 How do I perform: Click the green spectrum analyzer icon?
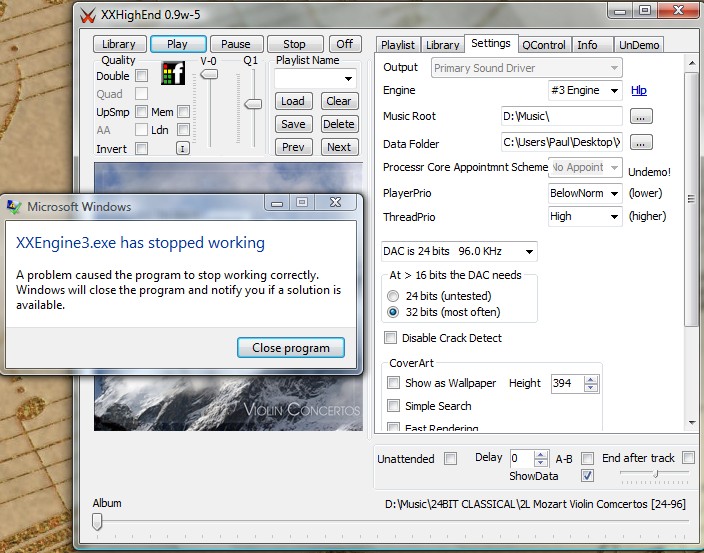point(173,73)
